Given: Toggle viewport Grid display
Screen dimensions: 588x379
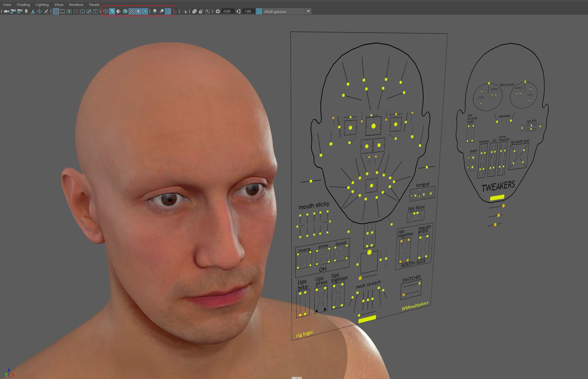Looking at the screenshot, I should click(56, 11).
